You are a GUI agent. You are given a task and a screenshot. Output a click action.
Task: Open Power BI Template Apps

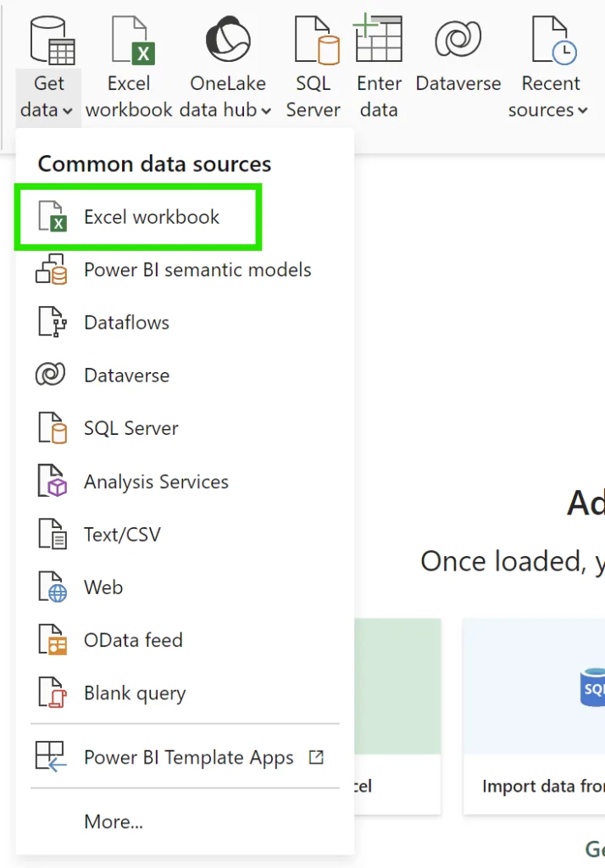click(x=185, y=757)
